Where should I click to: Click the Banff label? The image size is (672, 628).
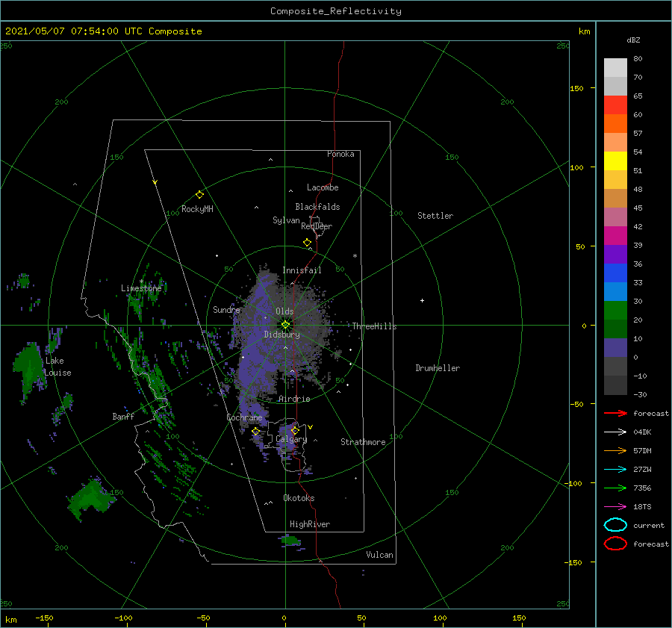click(x=123, y=416)
